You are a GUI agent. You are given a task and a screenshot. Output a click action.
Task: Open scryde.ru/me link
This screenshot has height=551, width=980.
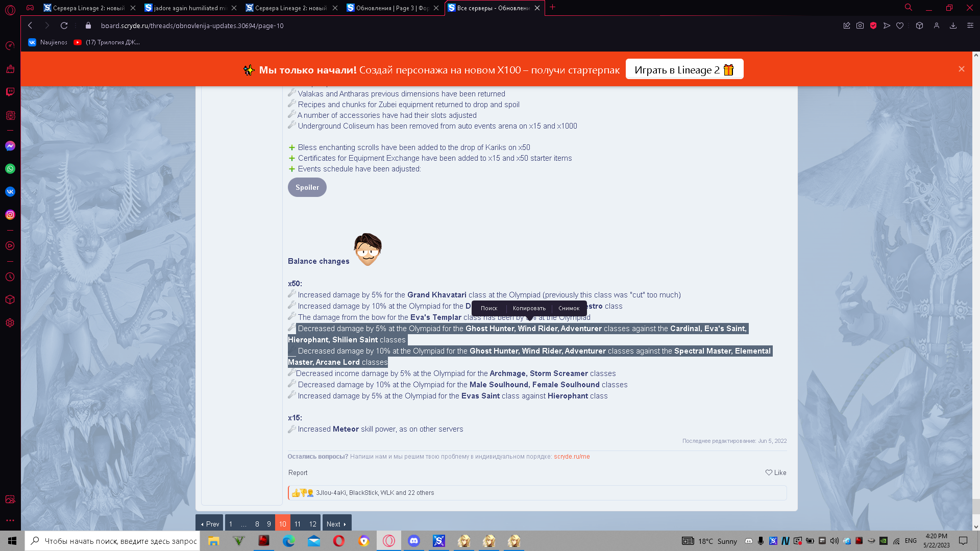572,457
